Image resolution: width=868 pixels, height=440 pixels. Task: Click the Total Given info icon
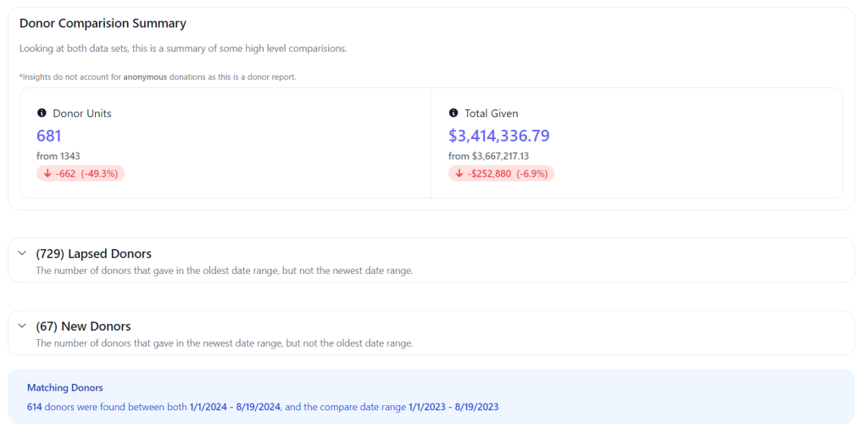tap(453, 113)
